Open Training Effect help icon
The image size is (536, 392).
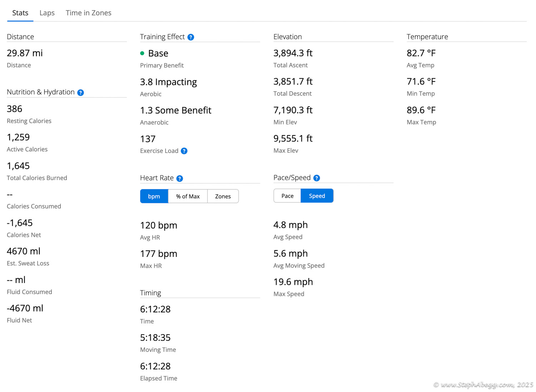[x=191, y=37]
